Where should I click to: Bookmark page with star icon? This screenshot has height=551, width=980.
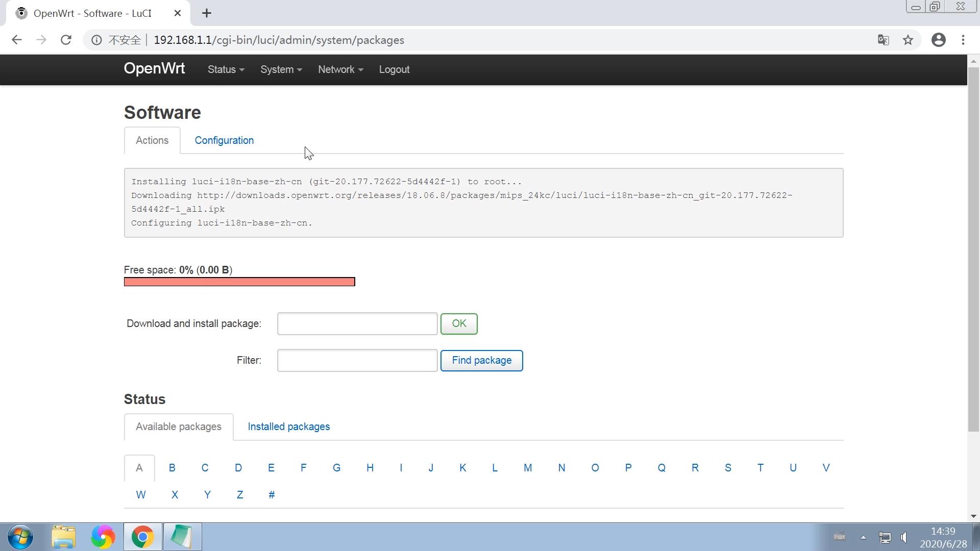[x=908, y=40]
